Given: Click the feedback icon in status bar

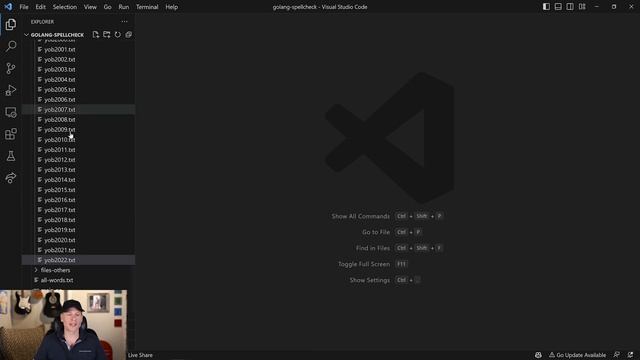Looking at the screenshot, I should point(616,355).
